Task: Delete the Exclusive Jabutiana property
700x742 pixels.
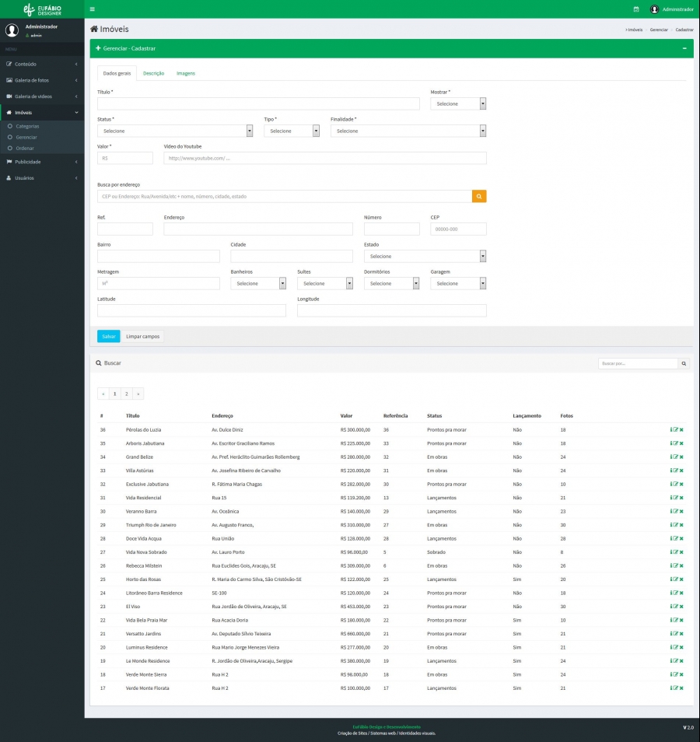Action: click(x=681, y=484)
